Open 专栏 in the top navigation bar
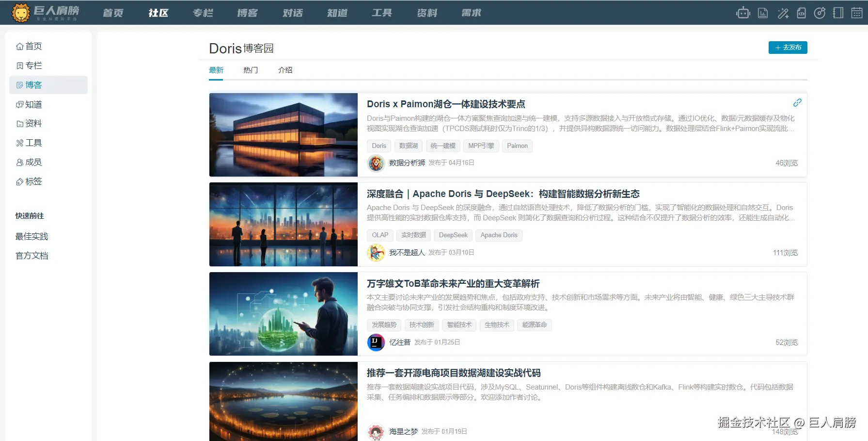This screenshot has width=868, height=441. [203, 13]
